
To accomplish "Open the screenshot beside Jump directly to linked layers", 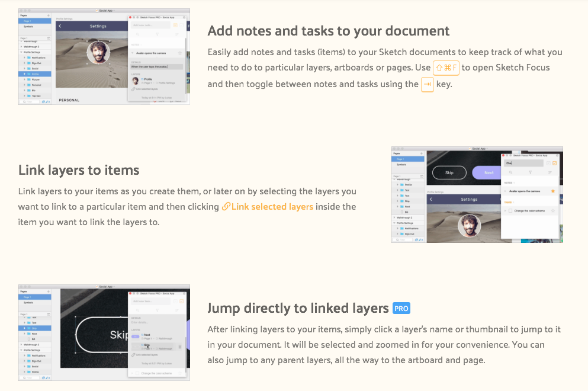I will point(104,332).
